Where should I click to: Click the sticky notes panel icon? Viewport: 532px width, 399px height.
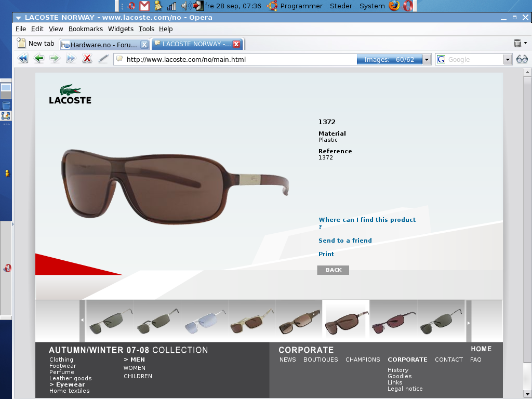(x=158, y=6)
